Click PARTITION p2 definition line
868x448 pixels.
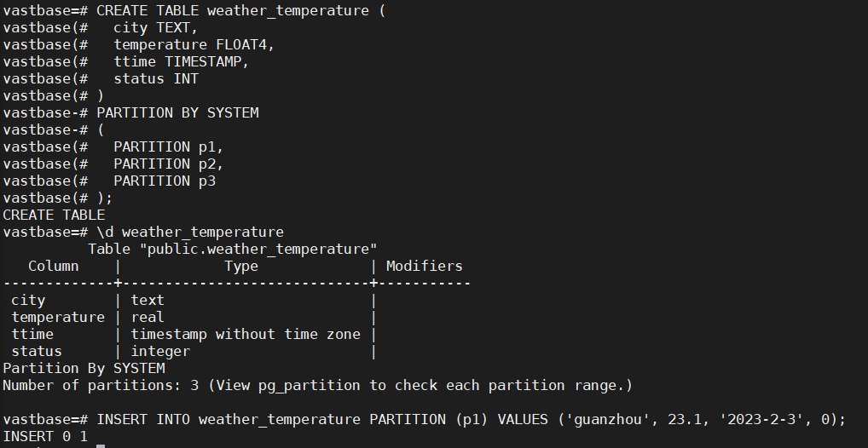(x=168, y=164)
